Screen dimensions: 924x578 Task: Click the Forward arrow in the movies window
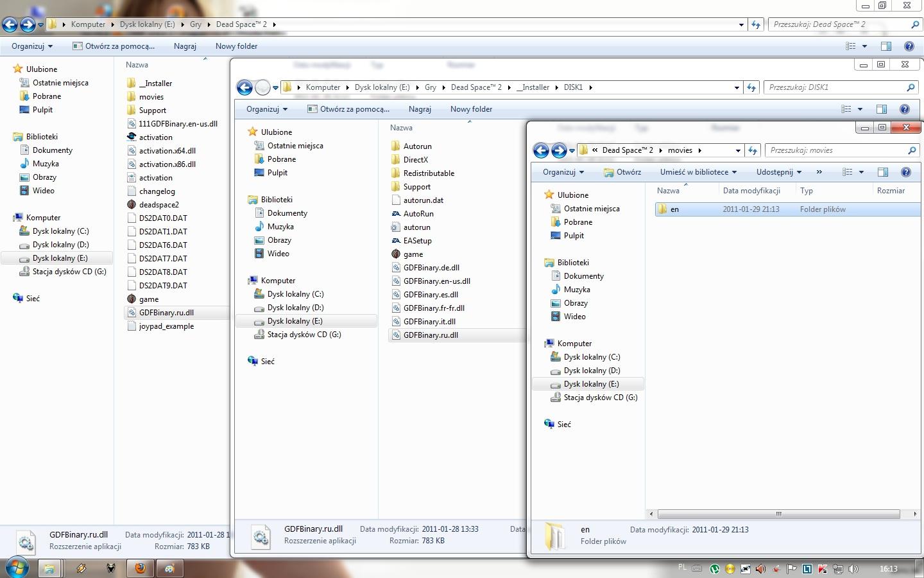[559, 150]
